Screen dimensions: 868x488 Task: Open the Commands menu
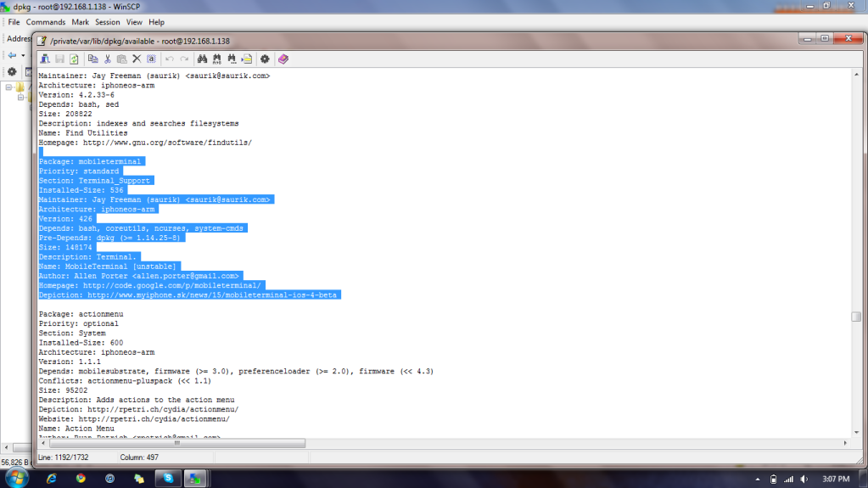coord(45,22)
